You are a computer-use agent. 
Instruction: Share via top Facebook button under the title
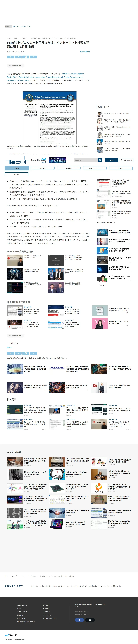(10, 57)
